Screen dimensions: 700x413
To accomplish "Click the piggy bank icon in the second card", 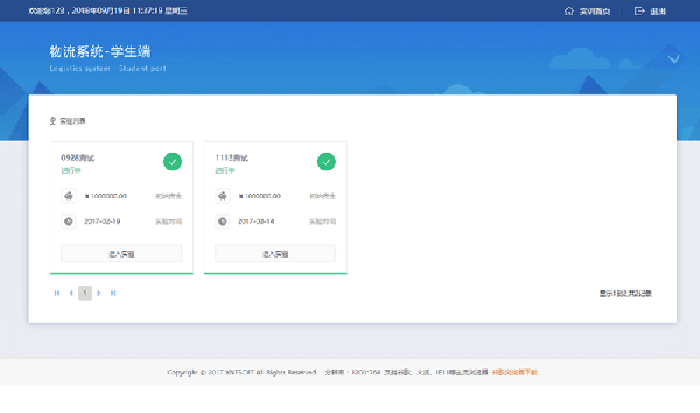I will point(222,196).
